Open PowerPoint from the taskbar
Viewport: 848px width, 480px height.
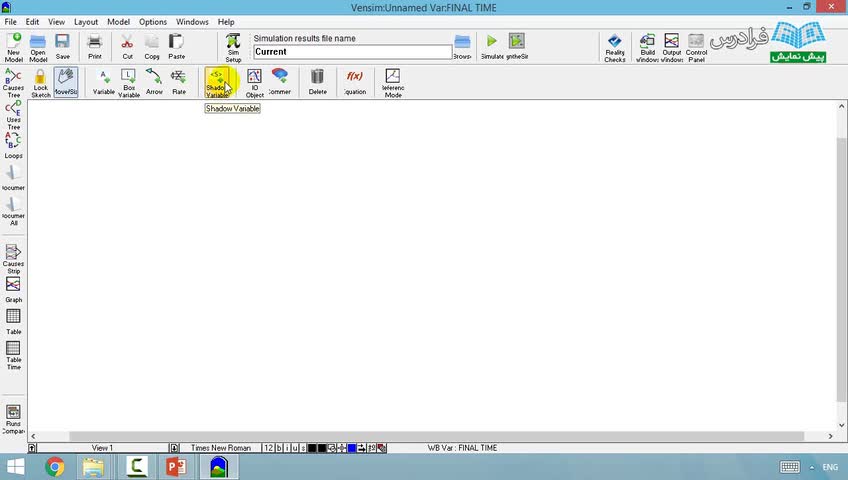tap(176, 466)
